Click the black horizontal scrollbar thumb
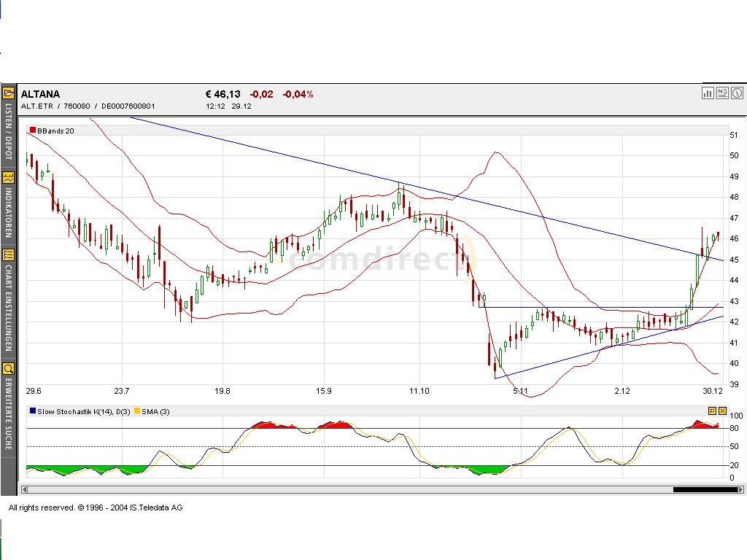 (705, 489)
